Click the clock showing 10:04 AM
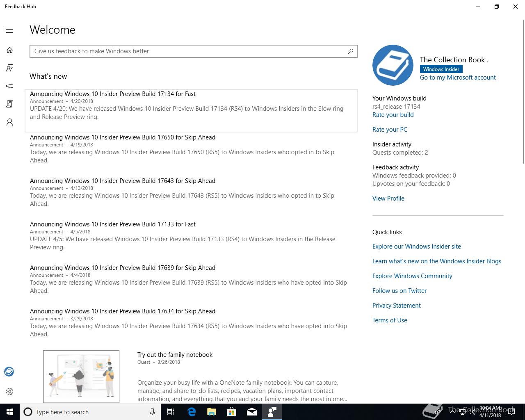525x420 pixels. (490, 412)
